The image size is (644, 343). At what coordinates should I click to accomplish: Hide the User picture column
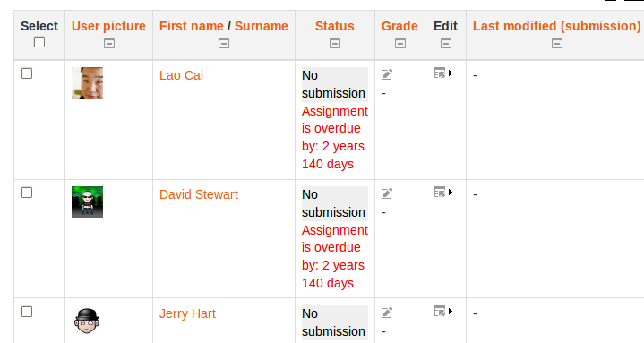click(x=109, y=43)
